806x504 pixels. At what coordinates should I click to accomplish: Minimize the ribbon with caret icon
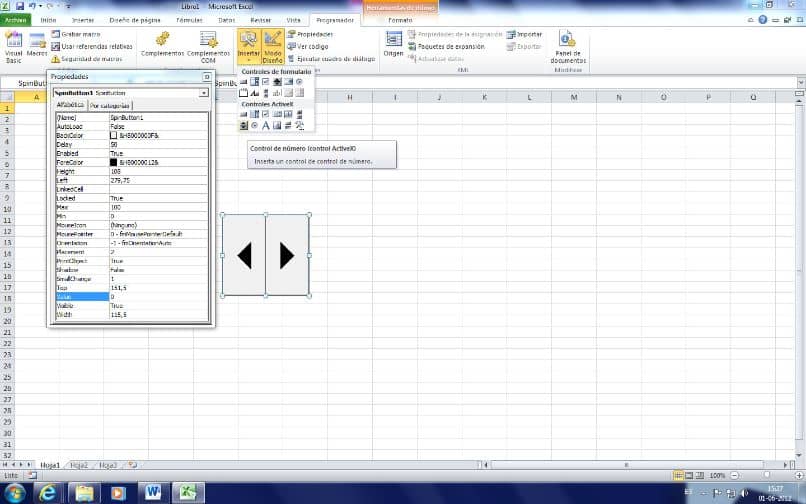[751, 20]
